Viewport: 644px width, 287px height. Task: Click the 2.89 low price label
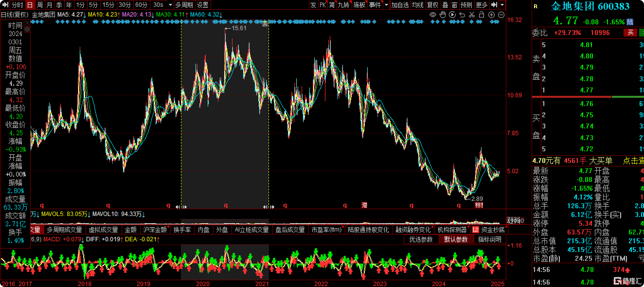click(477, 199)
